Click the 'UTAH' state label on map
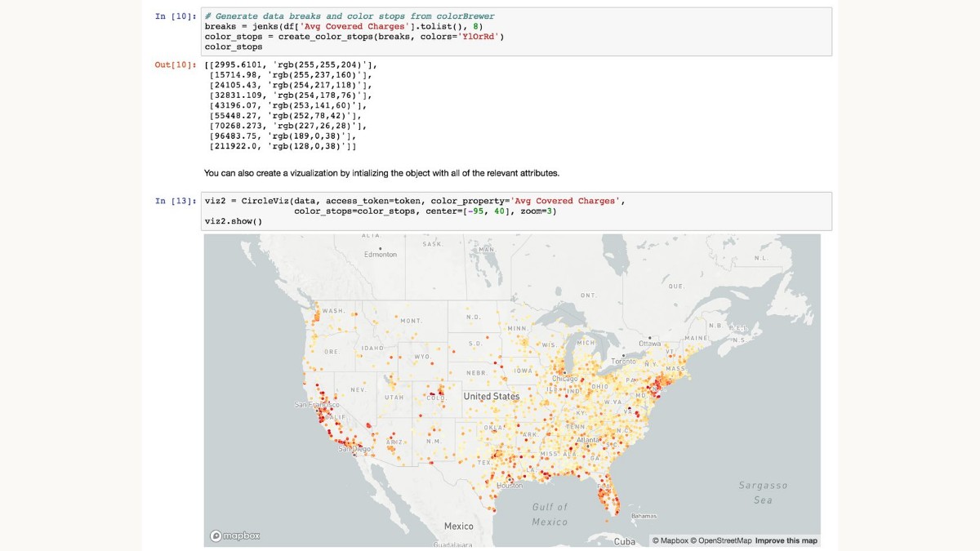 point(394,397)
